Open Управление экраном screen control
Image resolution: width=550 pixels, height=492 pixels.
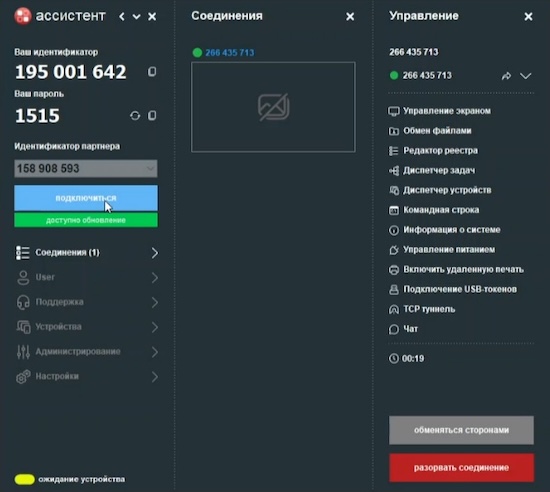coord(440,111)
